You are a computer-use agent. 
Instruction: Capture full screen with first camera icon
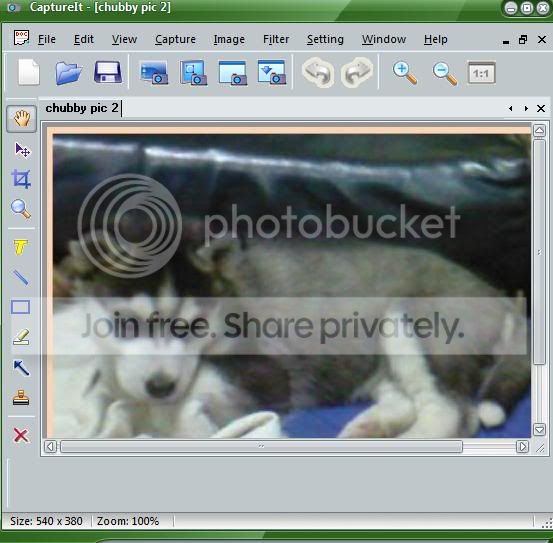tap(154, 73)
